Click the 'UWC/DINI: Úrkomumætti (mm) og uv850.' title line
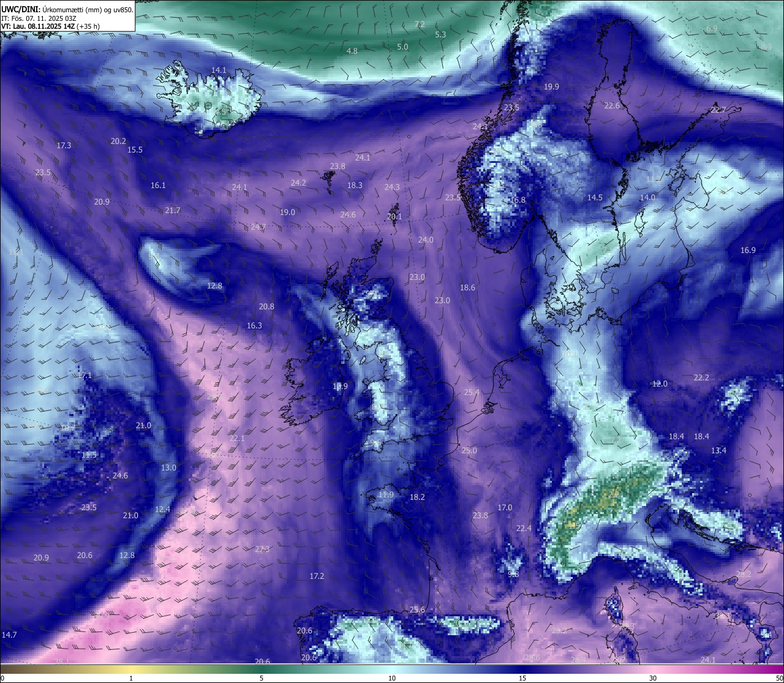The height and width of the screenshot is (683, 784). tap(67, 9)
